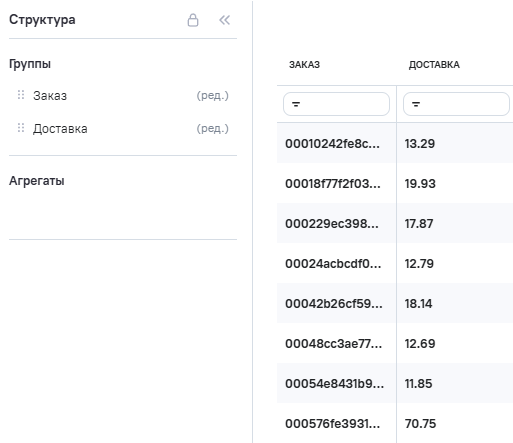
Task: Focus the Заказ column filter field
Action: pos(336,104)
